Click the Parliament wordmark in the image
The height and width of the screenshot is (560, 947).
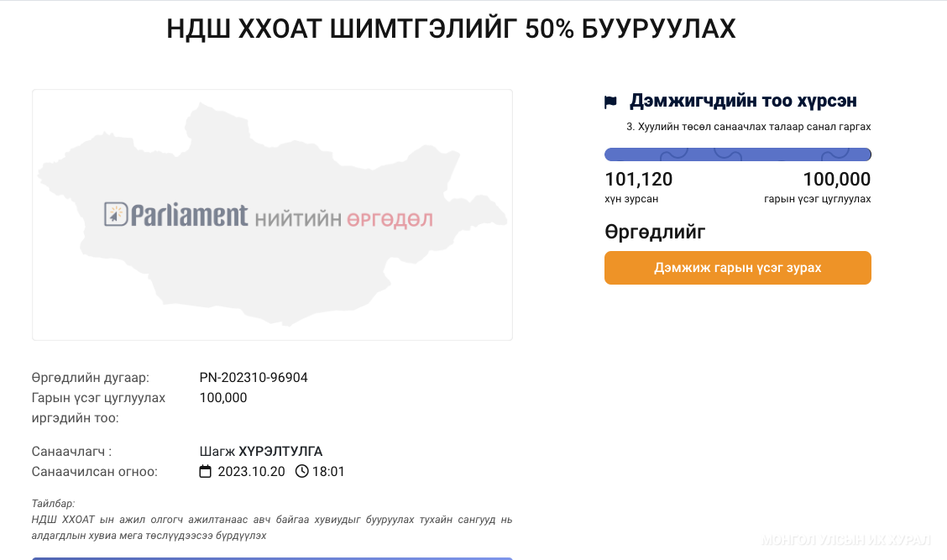[x=189, y=217]
